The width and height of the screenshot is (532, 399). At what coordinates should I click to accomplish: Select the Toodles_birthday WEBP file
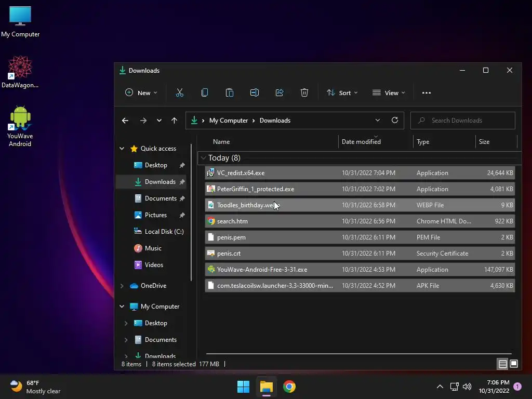click(360, 205)
